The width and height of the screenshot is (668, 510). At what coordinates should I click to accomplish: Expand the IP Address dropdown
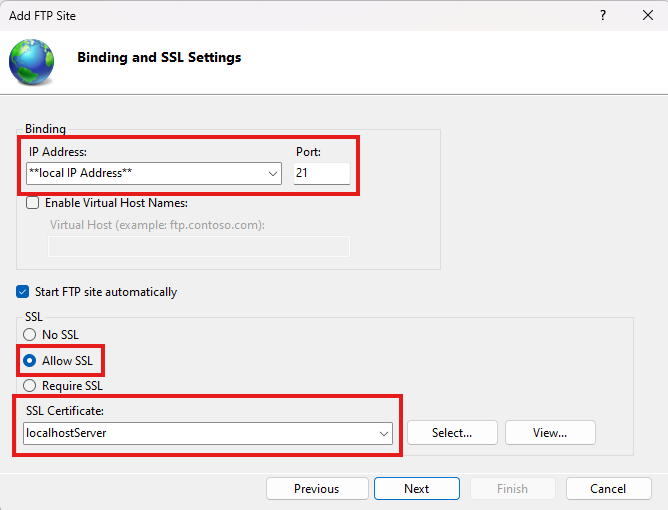tap(273, 174)
